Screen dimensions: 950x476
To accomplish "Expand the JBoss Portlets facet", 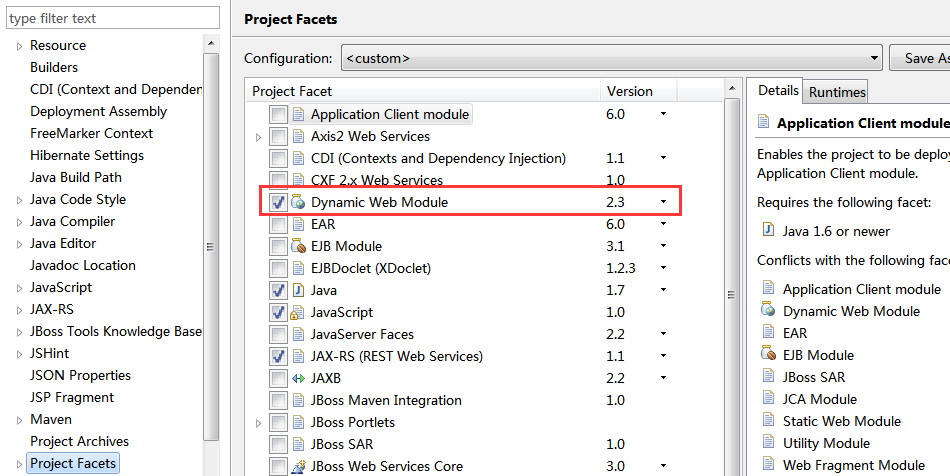I will coord(259,423).
